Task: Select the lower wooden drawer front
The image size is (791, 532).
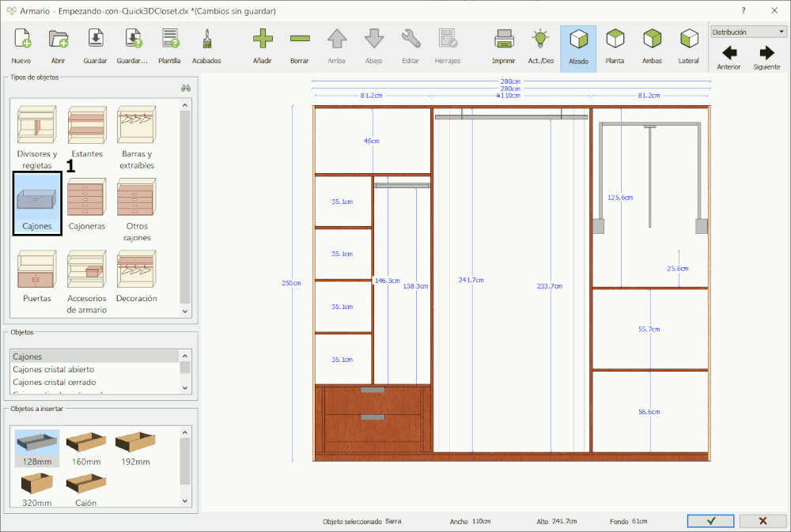Action: [373, 428]
